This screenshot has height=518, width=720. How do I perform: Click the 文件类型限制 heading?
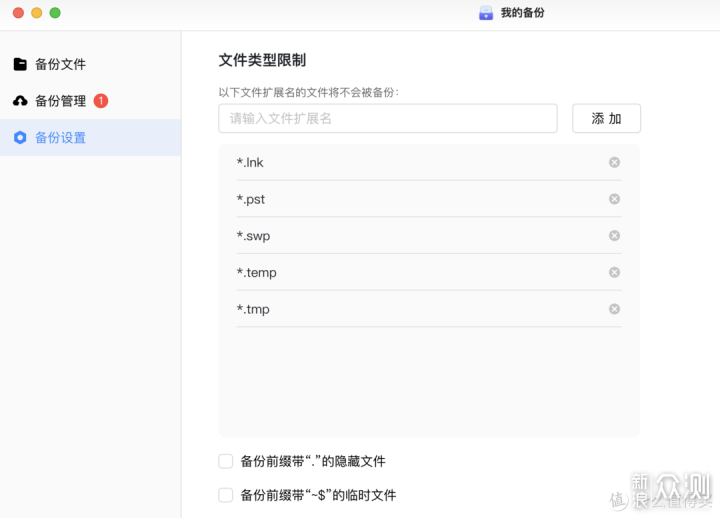click(x=262, y=60)
